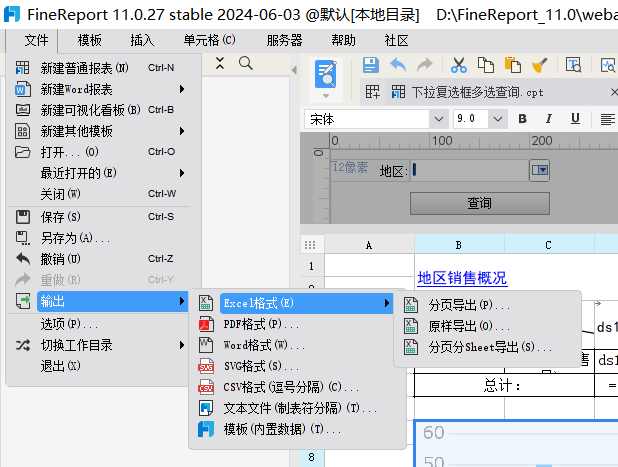The height and width of the screenshot is (467, 618).
Task: Open the 插入 menu
Action: (142, 40)
